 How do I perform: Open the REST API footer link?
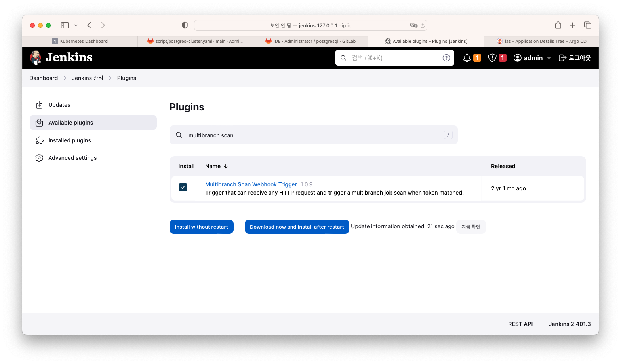[520, 324]
